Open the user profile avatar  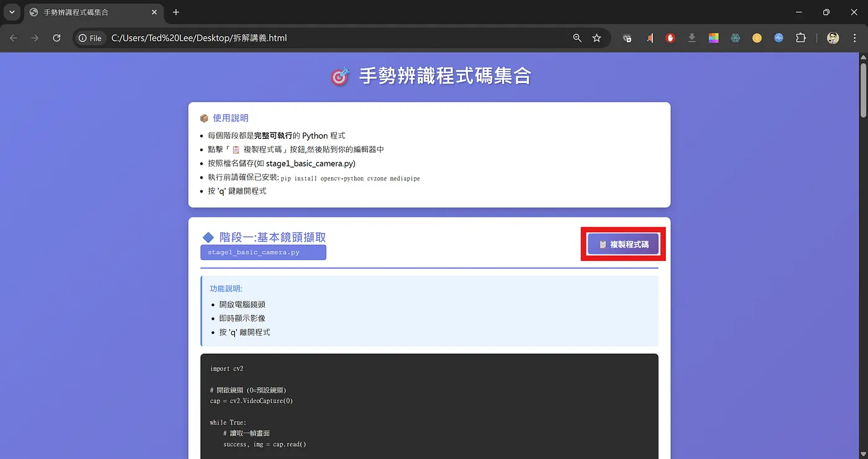[833, 38]
